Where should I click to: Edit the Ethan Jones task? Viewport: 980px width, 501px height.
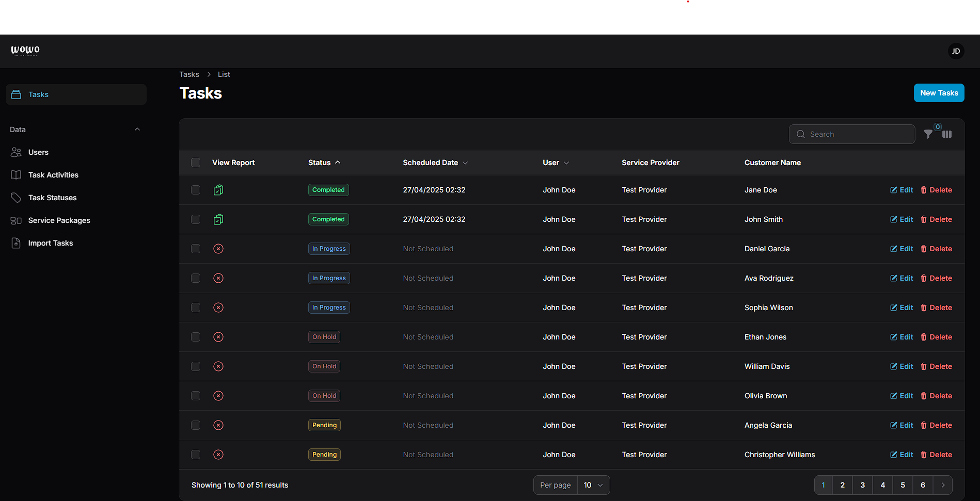coord(902,337)
